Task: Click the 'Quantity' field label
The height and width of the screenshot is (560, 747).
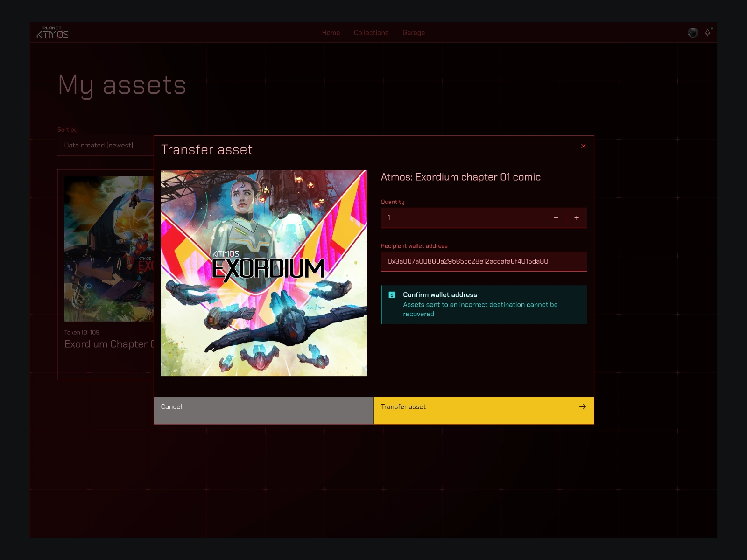Action: (393, 202)
